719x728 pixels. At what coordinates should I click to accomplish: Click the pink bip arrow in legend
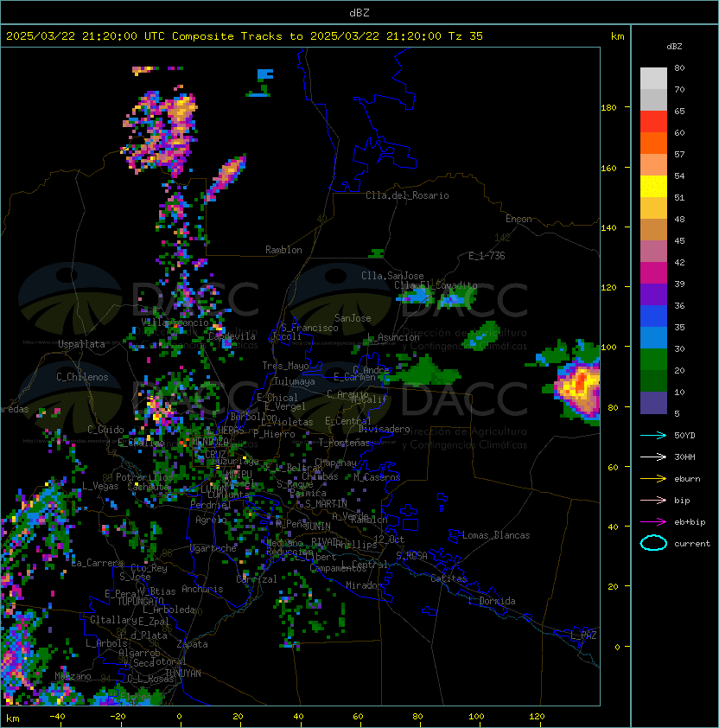653,501
